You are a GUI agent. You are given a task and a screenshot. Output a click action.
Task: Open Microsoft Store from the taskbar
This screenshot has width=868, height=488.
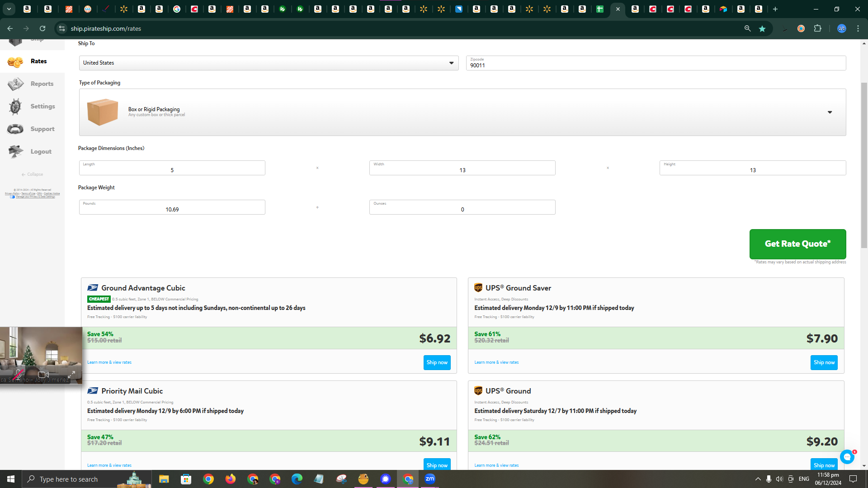(x=186, y=479)
